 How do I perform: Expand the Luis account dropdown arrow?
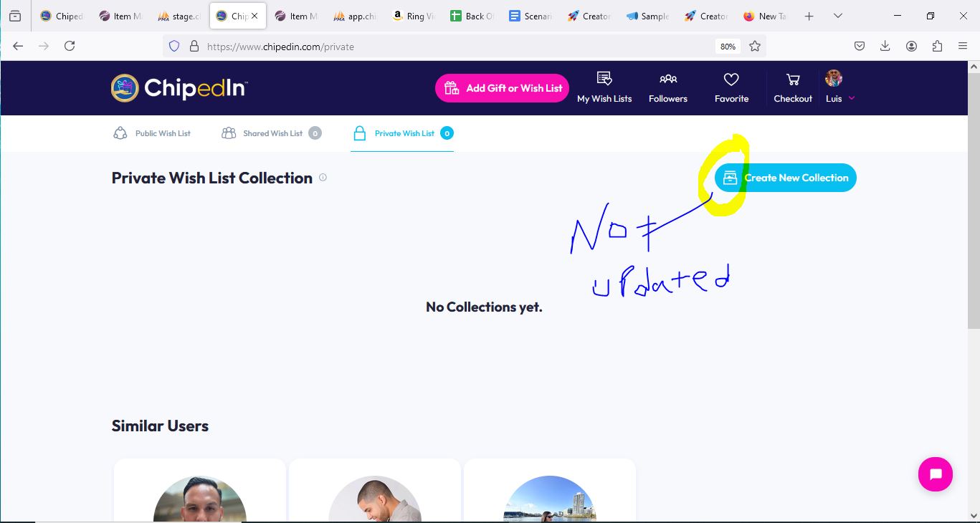pyautogui.click(x=852, y=99)
